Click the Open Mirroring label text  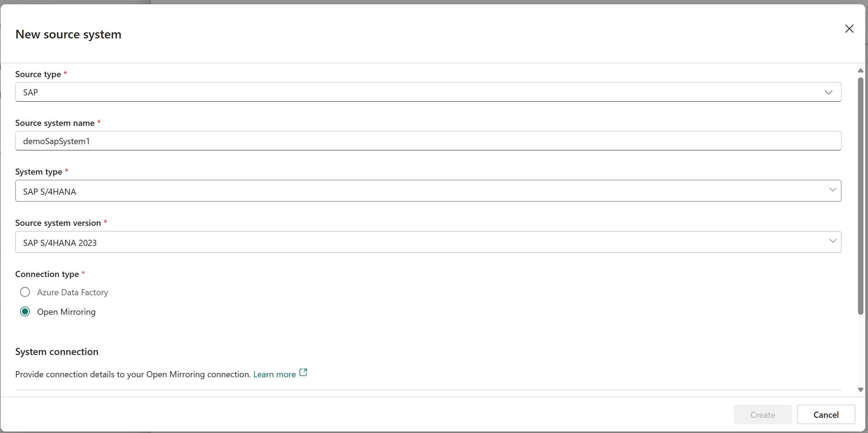coord(66,312)
